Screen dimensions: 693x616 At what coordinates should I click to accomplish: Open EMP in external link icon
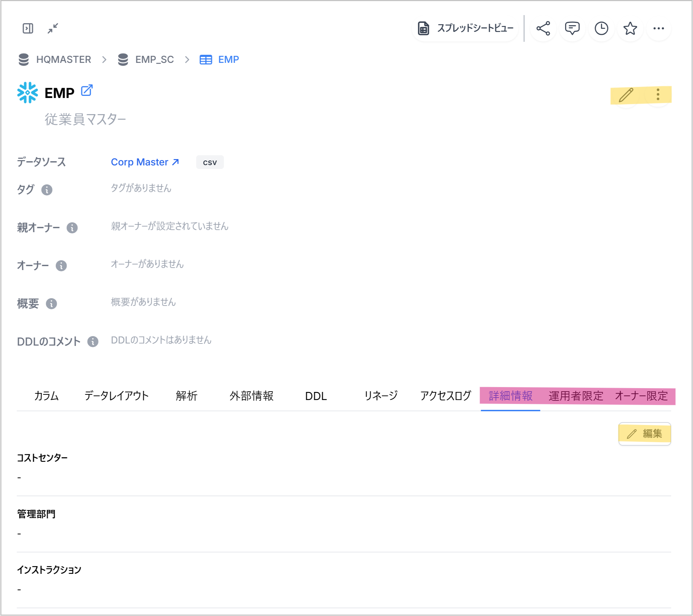click(87, 90)
